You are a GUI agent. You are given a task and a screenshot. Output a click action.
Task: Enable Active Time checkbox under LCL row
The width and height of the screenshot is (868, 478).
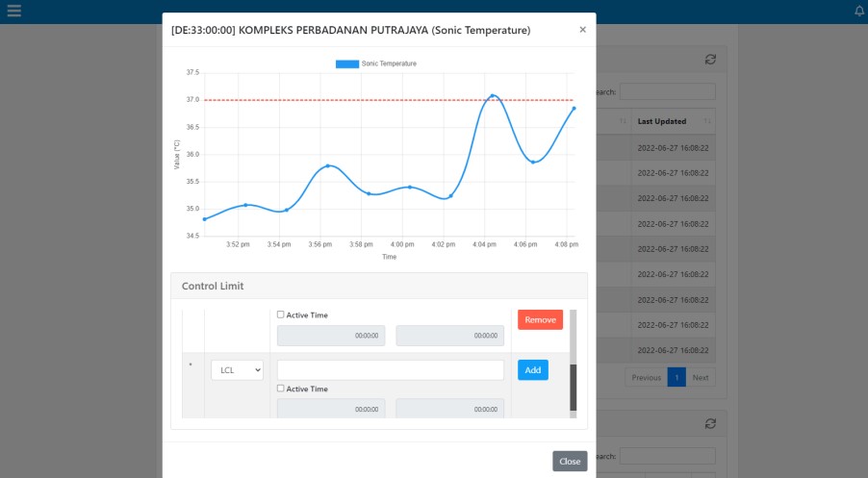[x=281, y=389]
